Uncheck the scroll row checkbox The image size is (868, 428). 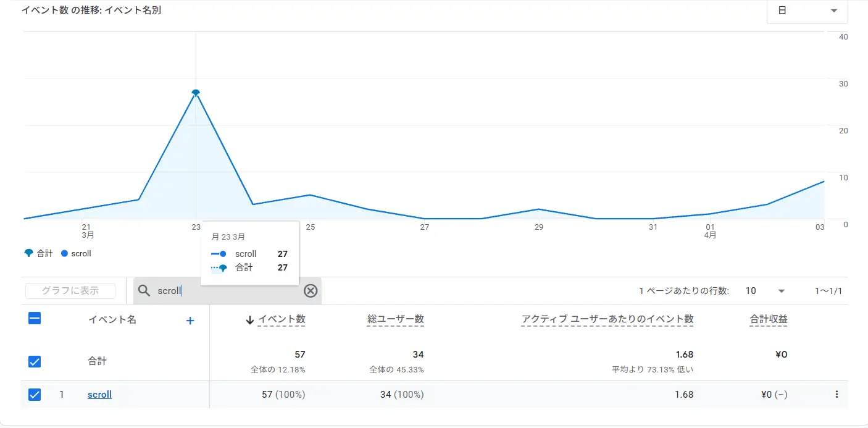click(x=35, y=394)
